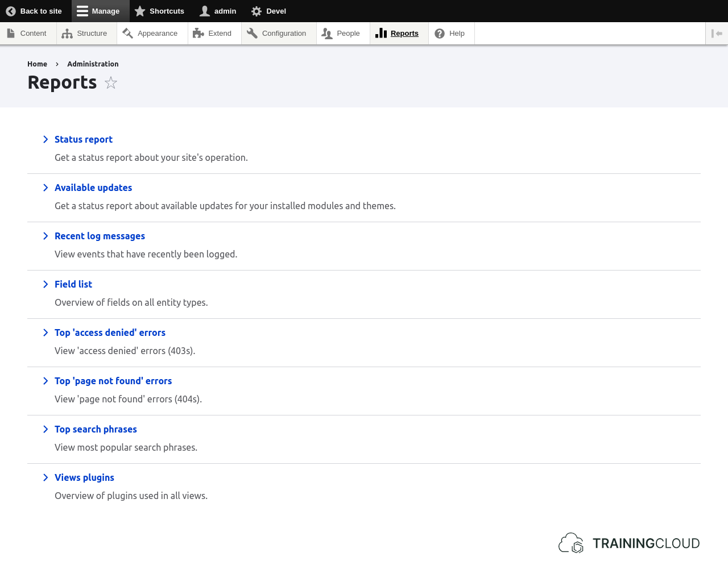Expand the Status report chevron
This screenshot has width=728, height=582.
45,139
